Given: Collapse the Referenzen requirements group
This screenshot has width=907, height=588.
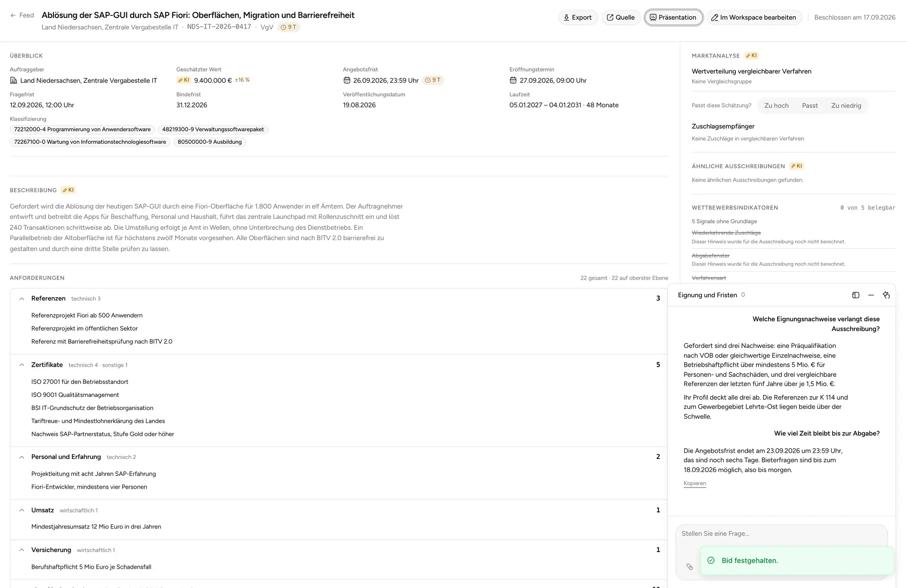Looking at the screenshot, I should 22,299.
